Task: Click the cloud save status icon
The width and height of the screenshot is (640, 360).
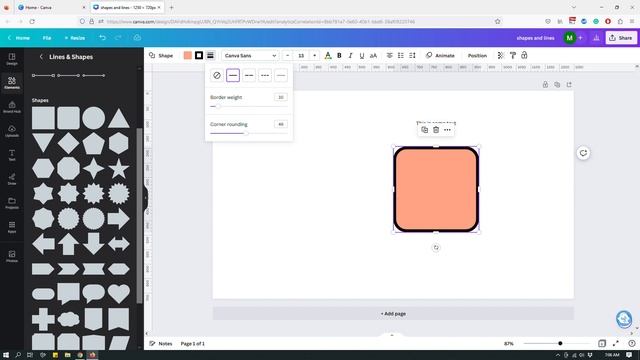Action: click(x=137, y=38)
